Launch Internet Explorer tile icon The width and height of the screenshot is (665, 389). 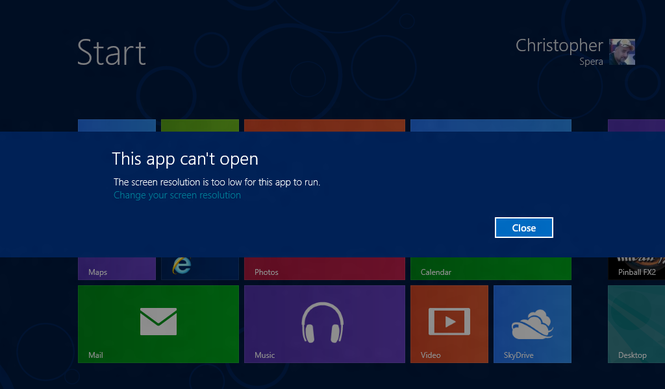tap(182, 266)
